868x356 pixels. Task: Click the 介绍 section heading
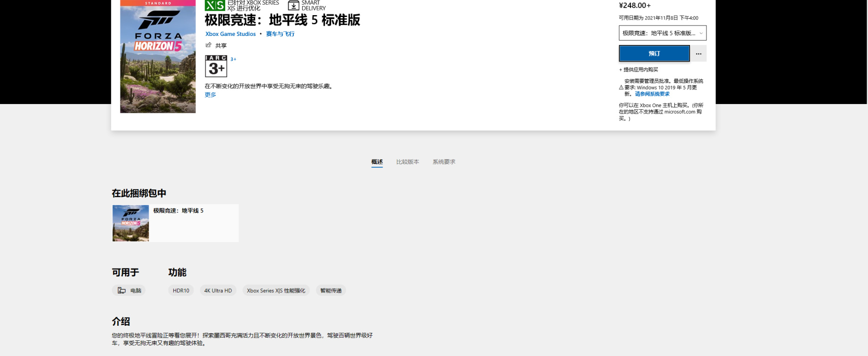[x=121, y=321]
